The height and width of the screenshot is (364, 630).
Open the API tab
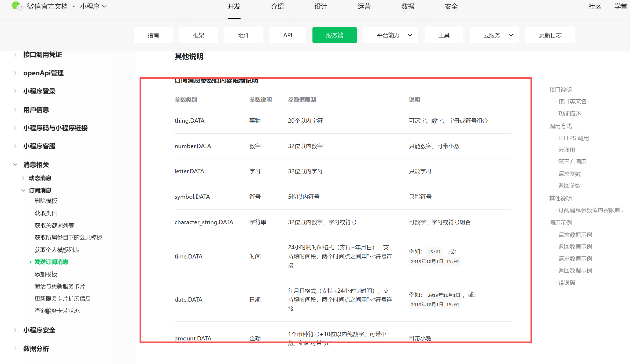[288, 35]
